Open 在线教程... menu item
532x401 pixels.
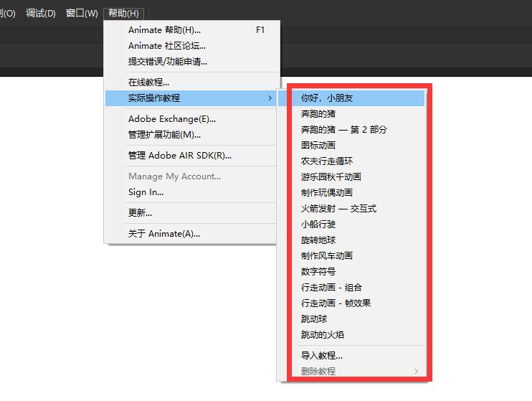(x=192, y=82)
